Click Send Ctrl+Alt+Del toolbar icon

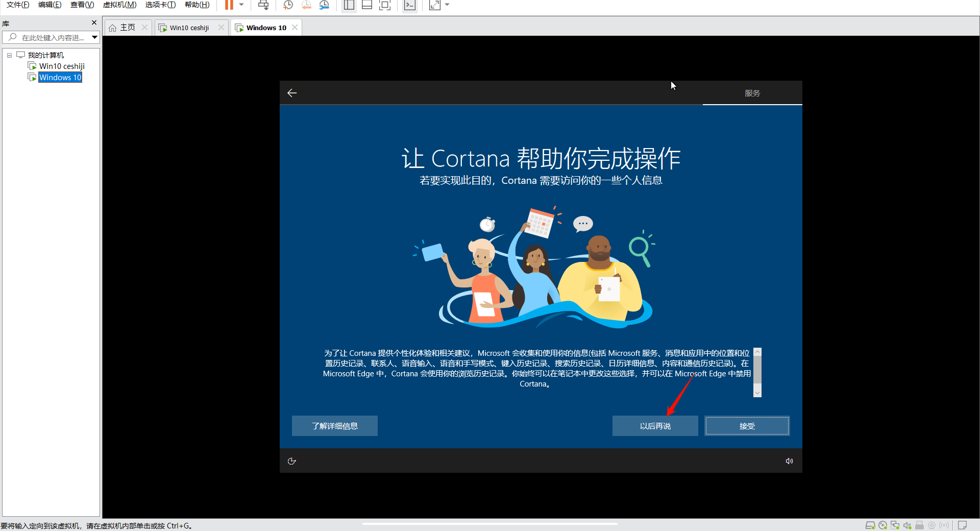[x=263, y=5]
